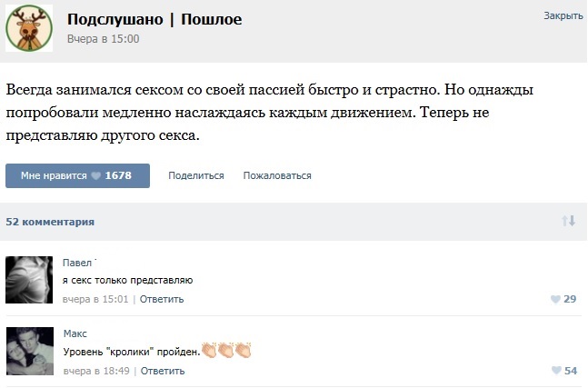The image size is (588, 388).
Task: Open Макс's profile avatar thumbnail
Action: click(29, 351)
